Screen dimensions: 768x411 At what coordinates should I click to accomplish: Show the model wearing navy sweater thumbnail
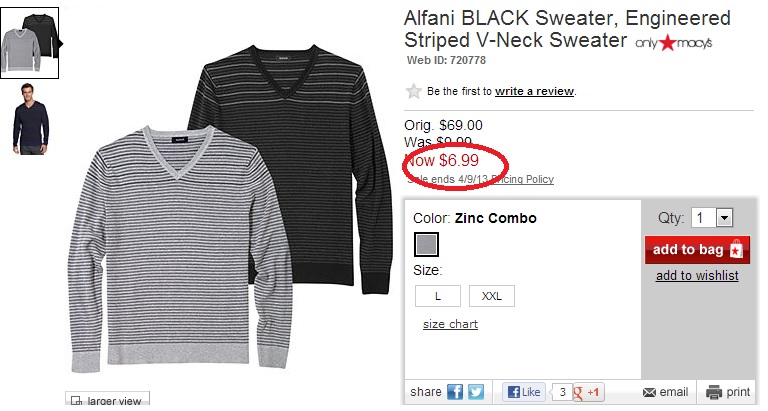pyautogui.click(x=30, y=119)
